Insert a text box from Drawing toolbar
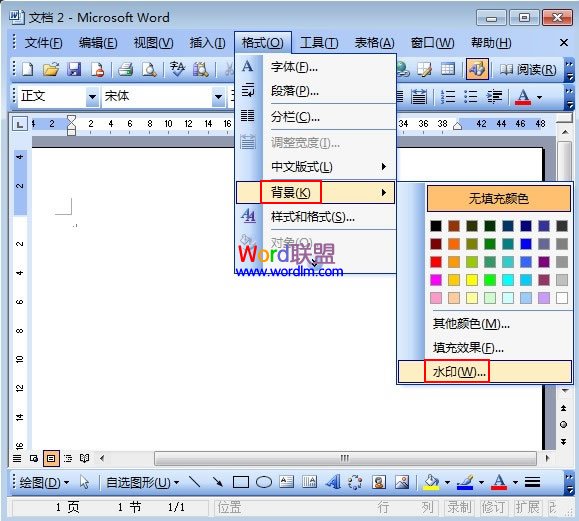 [x=287, y=482]
